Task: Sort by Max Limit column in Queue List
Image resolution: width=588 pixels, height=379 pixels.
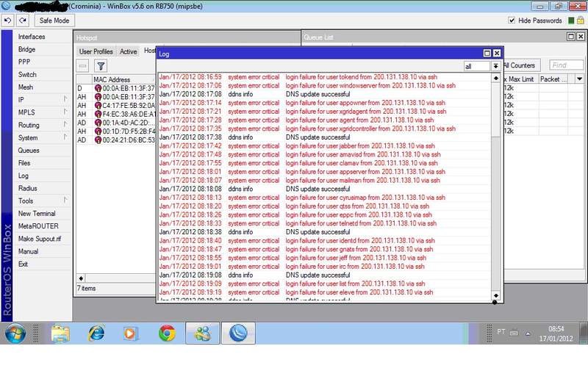Action: tap(521, 79)
